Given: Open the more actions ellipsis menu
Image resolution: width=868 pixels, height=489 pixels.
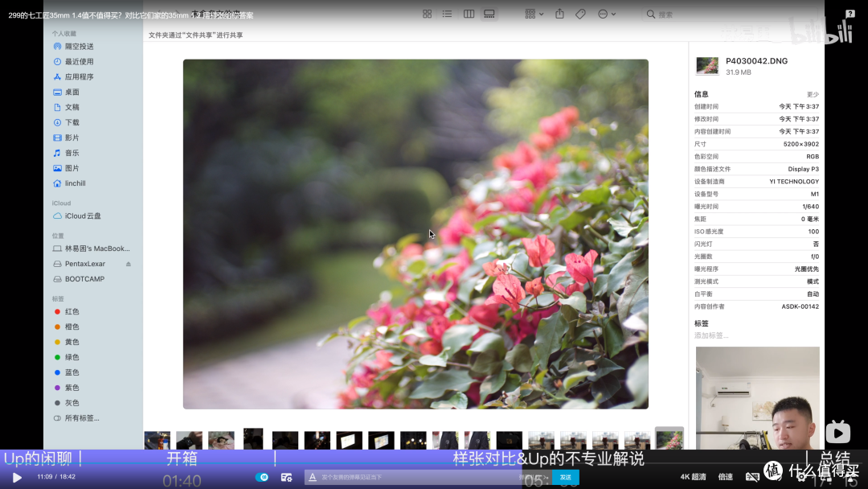Looking at the screenshot, I should (607, 14).
